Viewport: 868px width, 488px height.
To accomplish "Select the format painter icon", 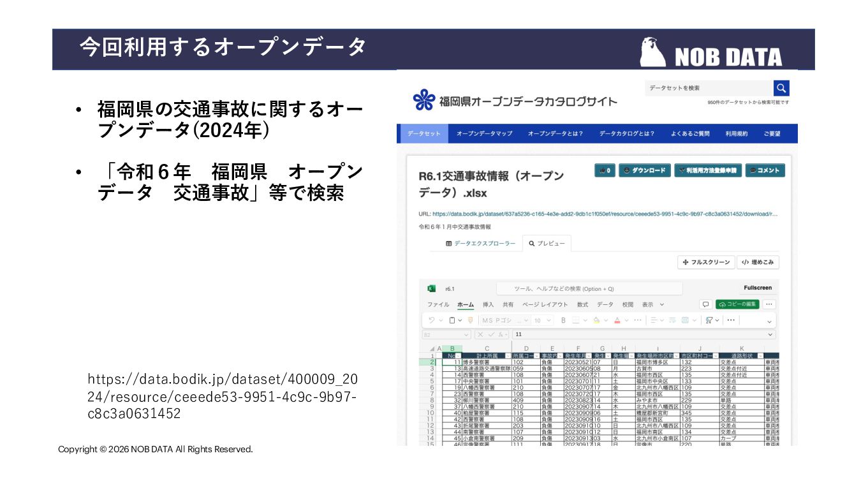I will click(x=470, y=320).
